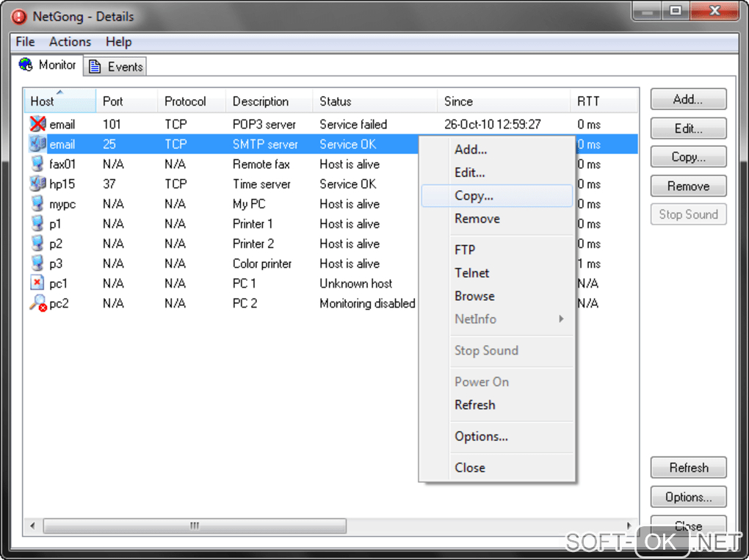Sort by the Protocol column header
Image resolution: width=749 pixels, height=560 pixels.
pyautogui.click(x=192, y=101)
